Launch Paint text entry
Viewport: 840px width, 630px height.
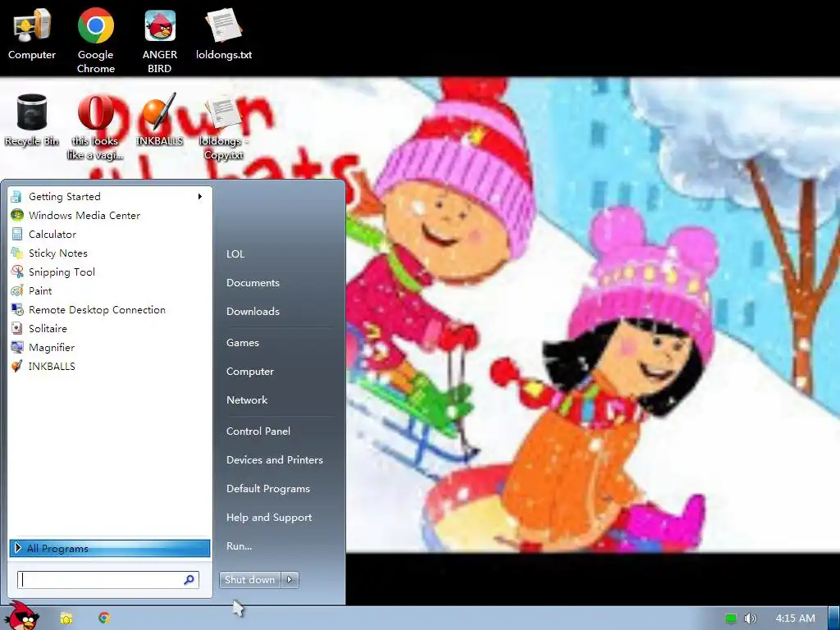click(x=40, y=291)
